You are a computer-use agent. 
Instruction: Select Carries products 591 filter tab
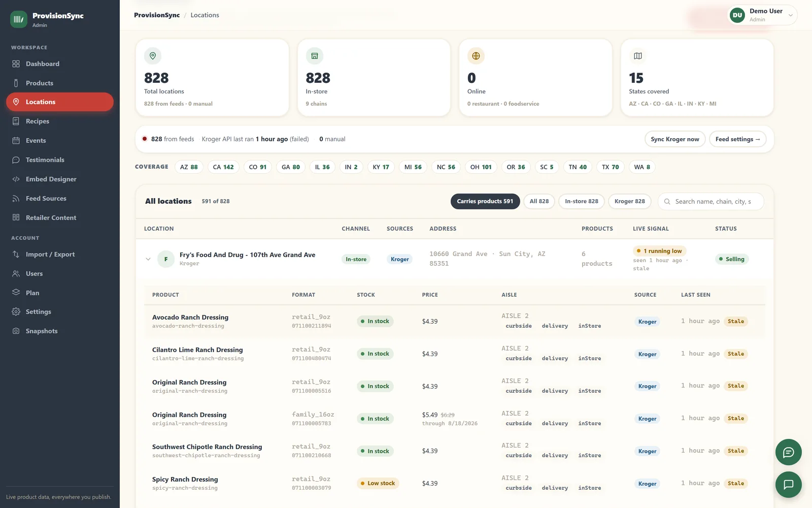485,202
